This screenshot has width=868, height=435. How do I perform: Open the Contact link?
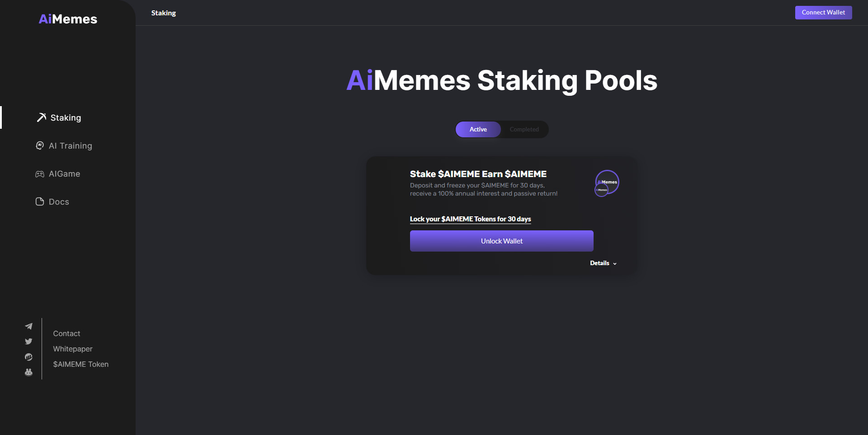pos(66,333)
